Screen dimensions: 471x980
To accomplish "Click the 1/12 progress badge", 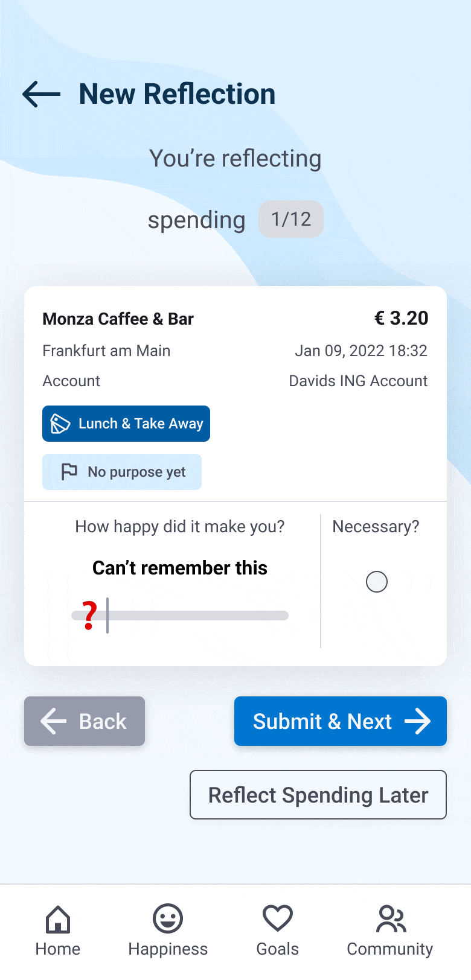I will click(x=291, y=219).
